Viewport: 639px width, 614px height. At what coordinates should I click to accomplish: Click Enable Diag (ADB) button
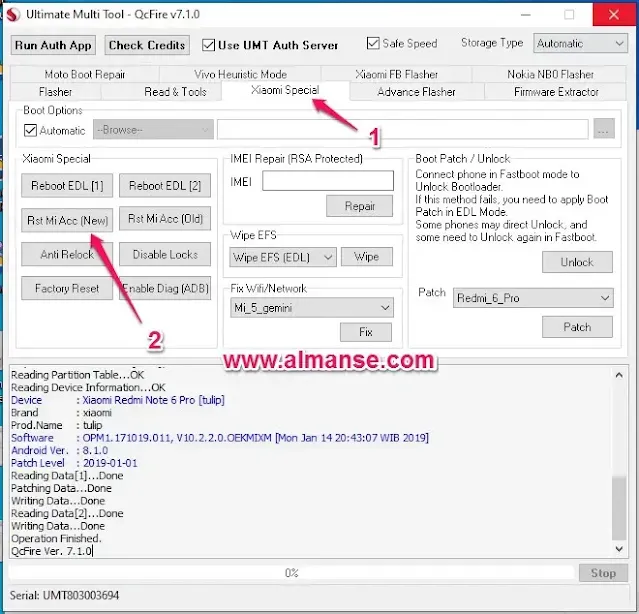point(165,288)
